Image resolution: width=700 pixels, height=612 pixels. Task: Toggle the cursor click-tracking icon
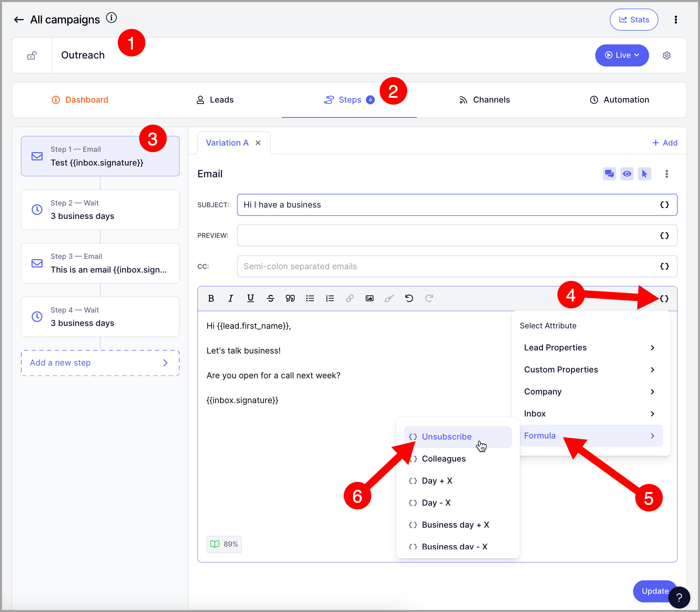645,174
